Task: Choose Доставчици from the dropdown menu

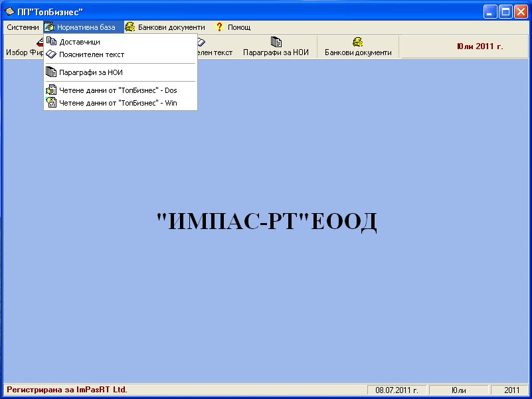Action: point(120,42)
